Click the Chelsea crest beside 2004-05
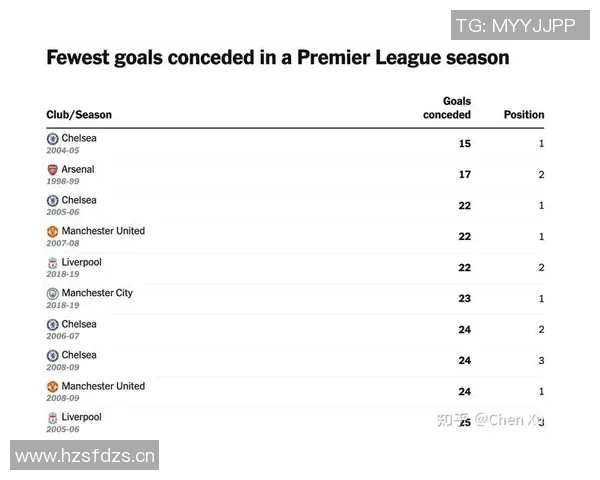This screenshot has height=480, width=600. (x=53, y=139)
